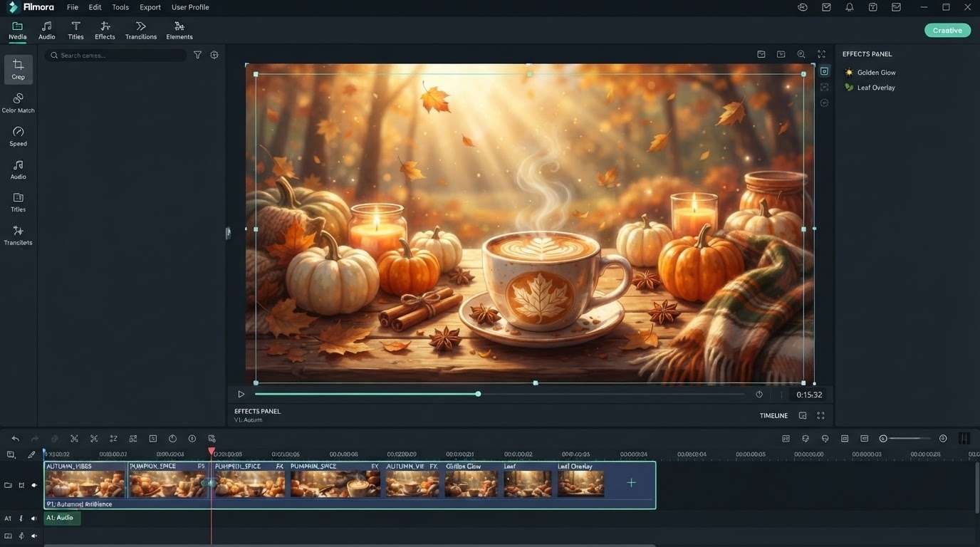Click the undo arrow in timeline toolbar
980x547 pixels.
[16, 439]
